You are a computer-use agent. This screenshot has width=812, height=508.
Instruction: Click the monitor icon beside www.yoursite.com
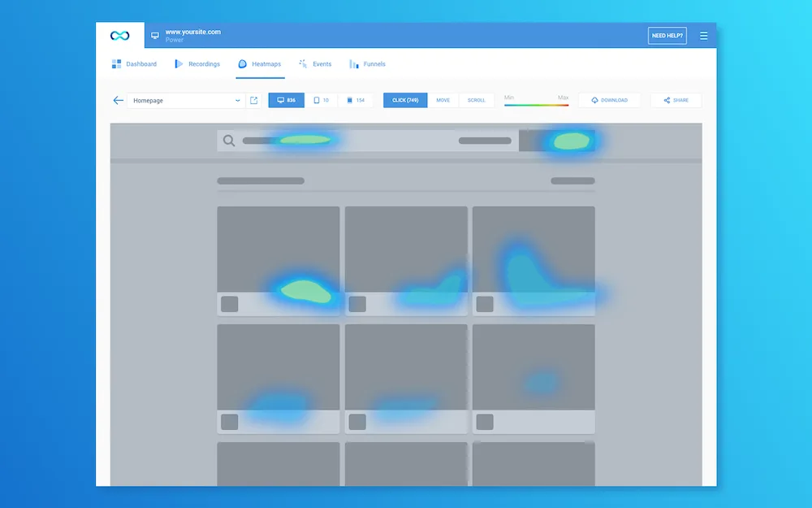pos(155,35)
